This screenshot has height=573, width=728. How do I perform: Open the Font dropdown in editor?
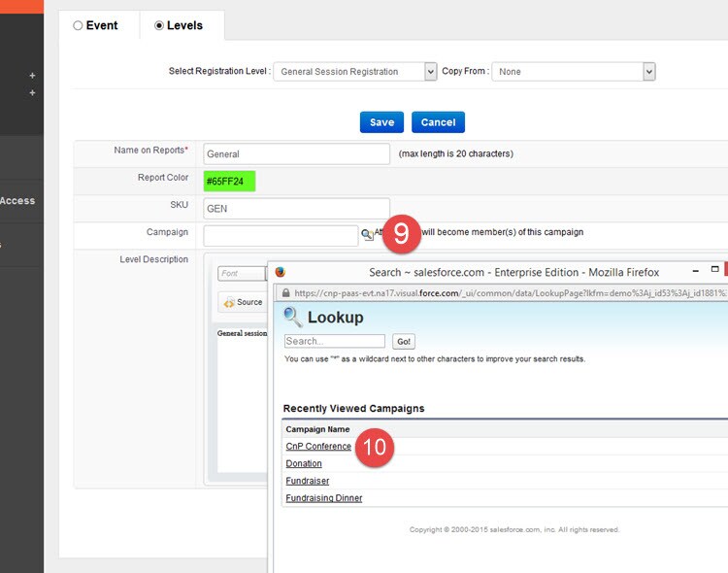(x=243, y=273)
